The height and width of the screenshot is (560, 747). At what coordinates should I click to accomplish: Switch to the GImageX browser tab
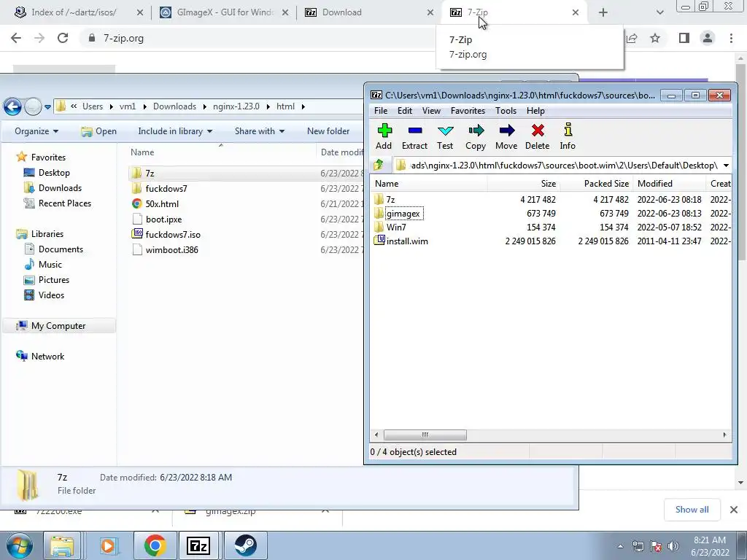(225, 12)
